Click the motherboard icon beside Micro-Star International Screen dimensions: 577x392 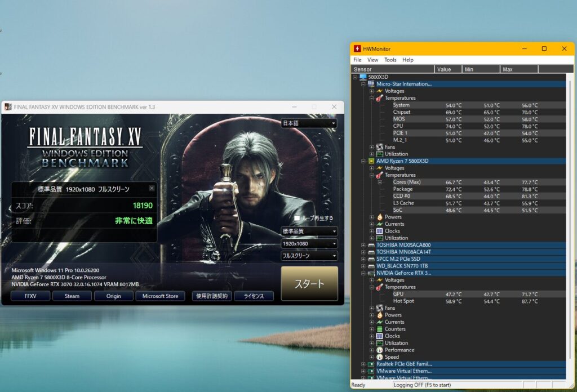point(371,84)
